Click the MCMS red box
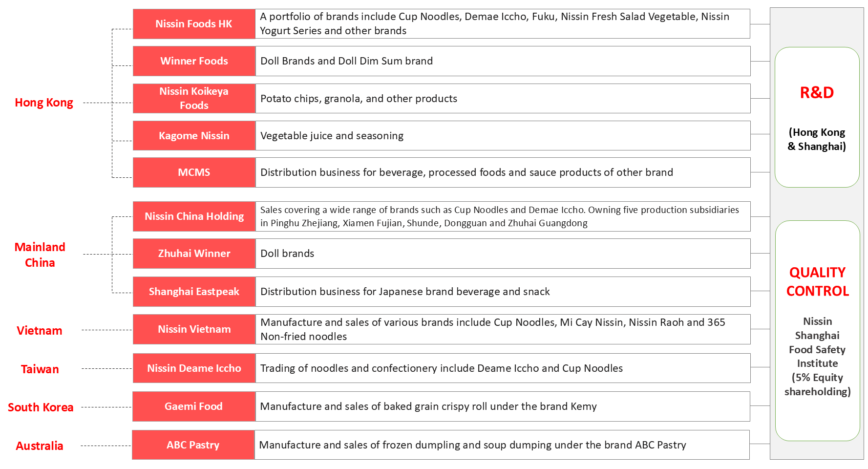 click(x=194, y=172)
